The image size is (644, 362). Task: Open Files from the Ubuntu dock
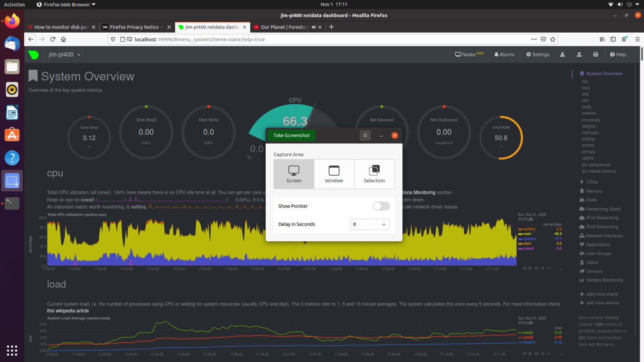pyautogui.click(x=12, y=67)
